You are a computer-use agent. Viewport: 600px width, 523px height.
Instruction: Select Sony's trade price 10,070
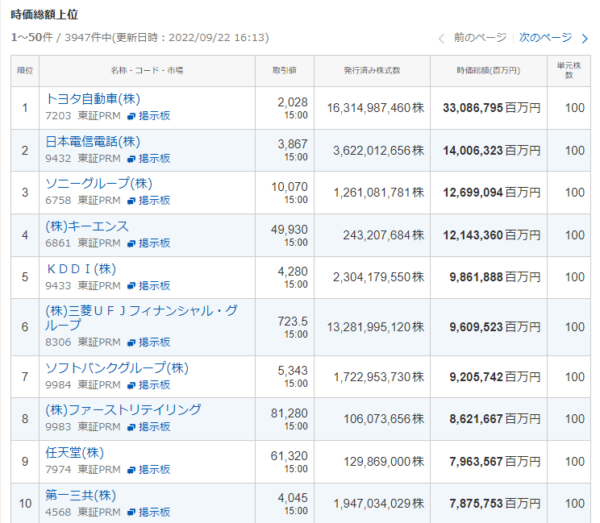pyautogui.click(x=290, y=187)
